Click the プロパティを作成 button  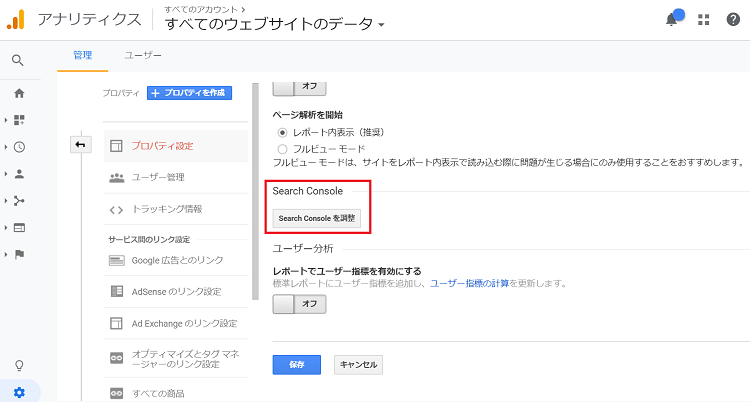click(x=189, y=93)
